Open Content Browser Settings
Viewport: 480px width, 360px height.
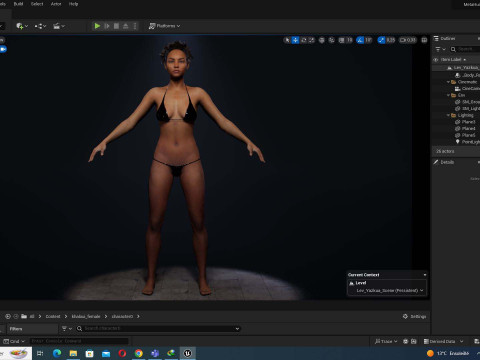(414, 316)
